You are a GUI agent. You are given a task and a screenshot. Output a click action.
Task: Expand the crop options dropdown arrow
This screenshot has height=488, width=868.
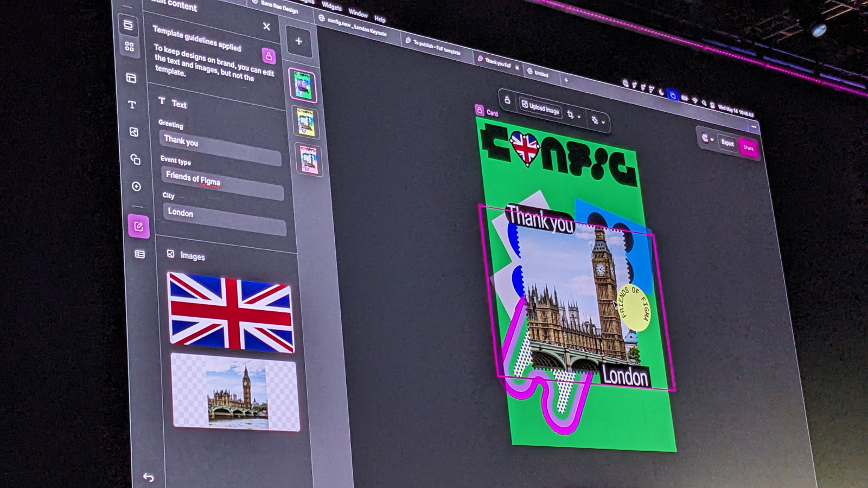click(579, 116)
